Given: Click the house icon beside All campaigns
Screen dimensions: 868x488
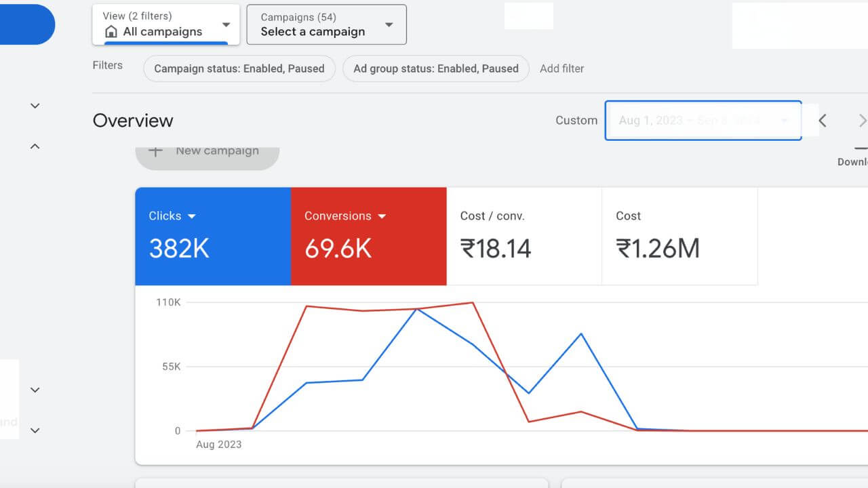Looking at the screenshot, I should (x=111, y=32).
